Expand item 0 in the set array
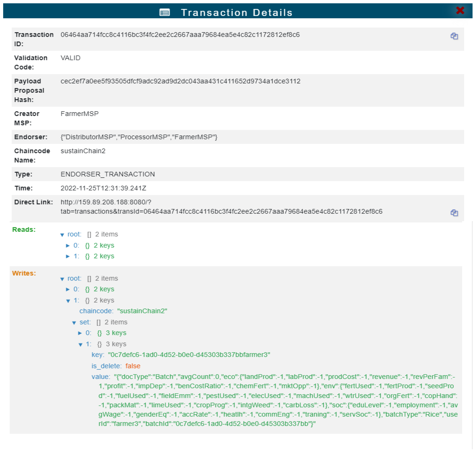 coord(80,333)
